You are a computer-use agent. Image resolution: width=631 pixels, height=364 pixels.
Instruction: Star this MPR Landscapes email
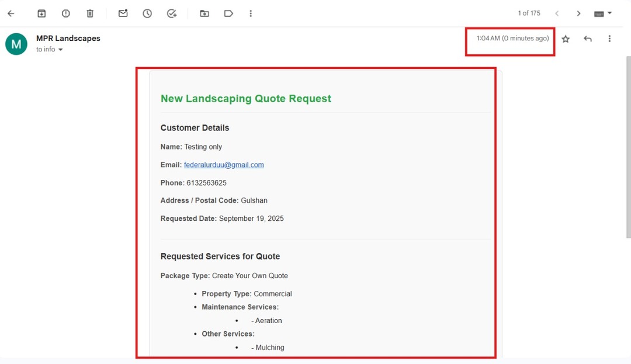tap(566, 39)
